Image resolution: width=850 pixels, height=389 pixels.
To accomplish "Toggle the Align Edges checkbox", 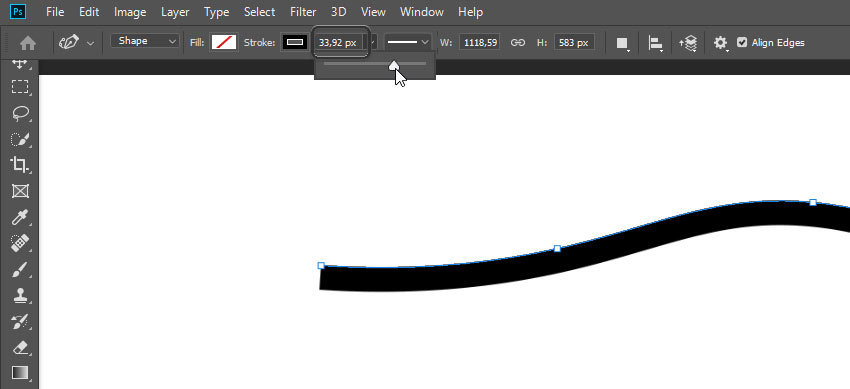I will 742,42.
